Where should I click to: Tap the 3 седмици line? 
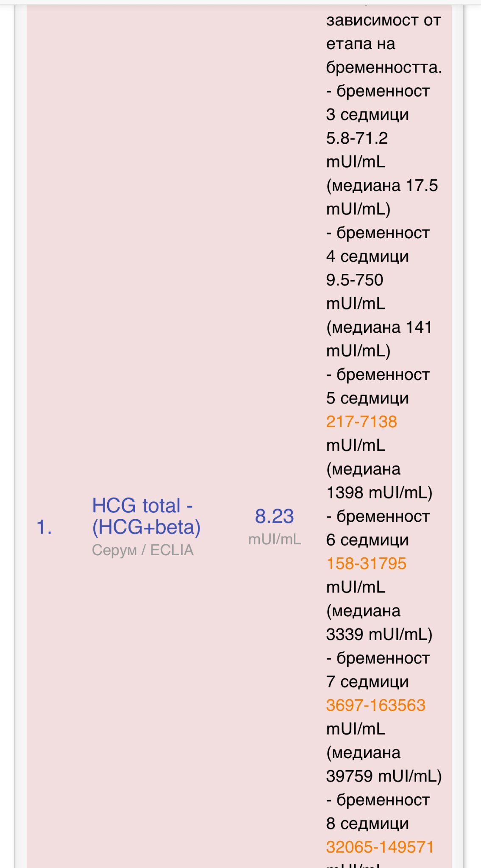tap(367, 114)
